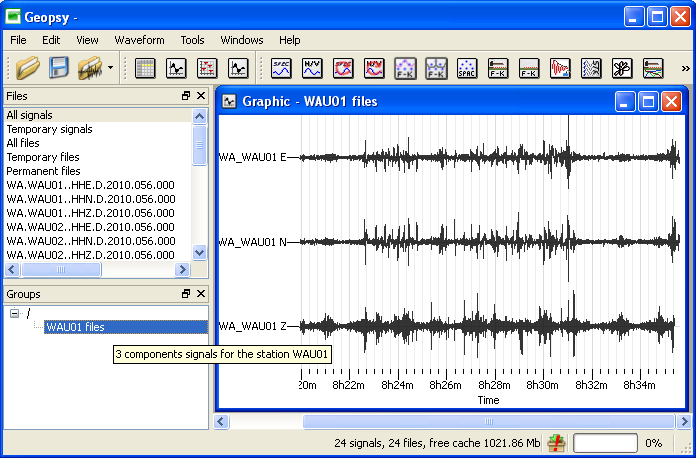Open the Waveform menu
This screenshot has height=458, width=696.
(x=139, y=40)
